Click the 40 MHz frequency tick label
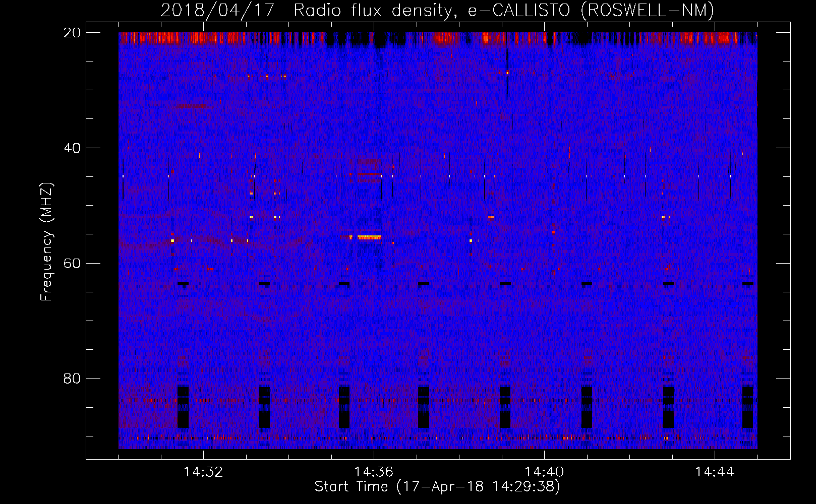The image size is (816, 504). (x=72, y=148)
